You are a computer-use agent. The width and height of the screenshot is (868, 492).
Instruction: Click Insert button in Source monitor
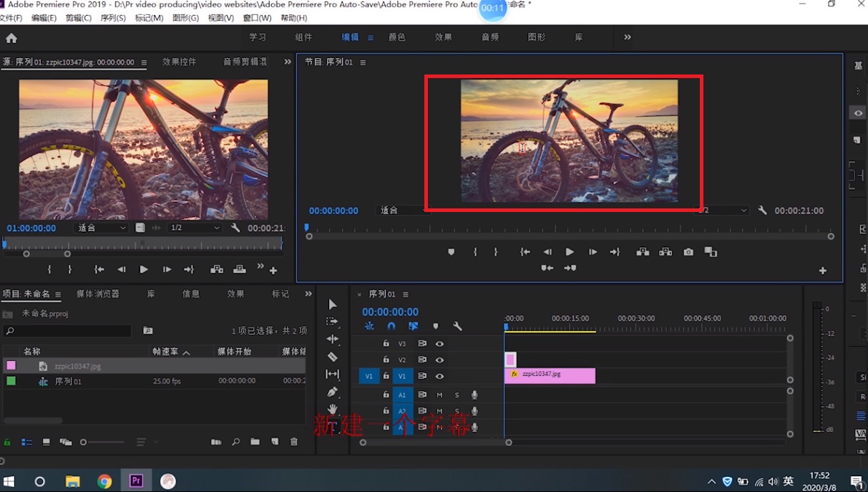[216, 269]
